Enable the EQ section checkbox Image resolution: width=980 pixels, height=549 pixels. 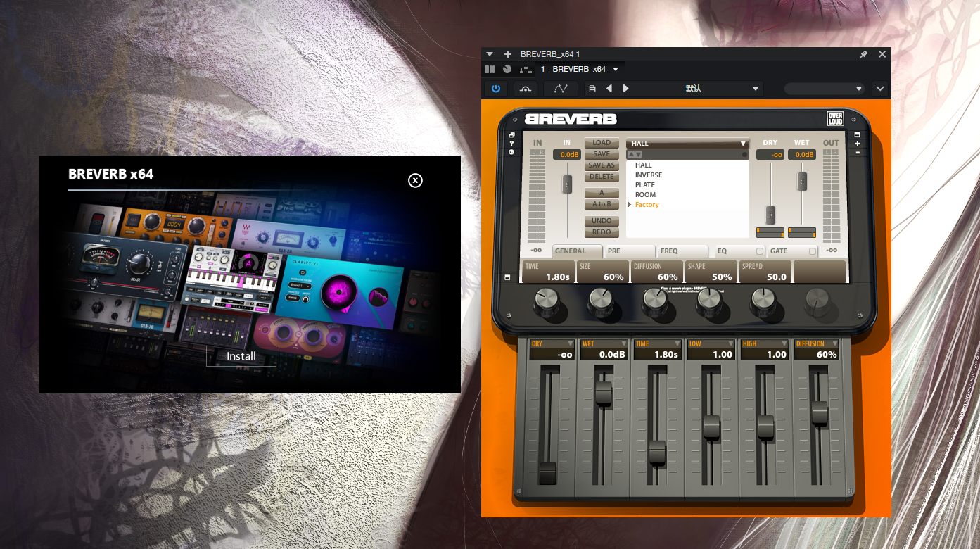coord(761,251)
